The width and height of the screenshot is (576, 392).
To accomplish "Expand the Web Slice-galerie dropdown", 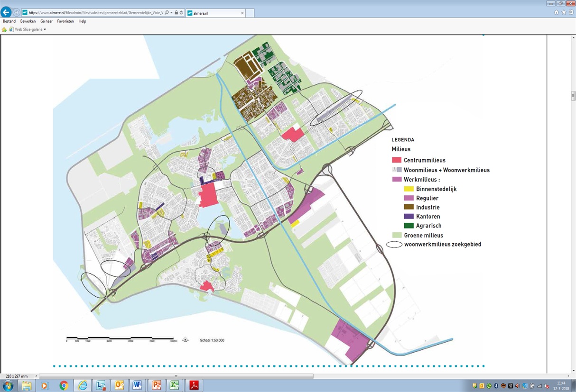I will (x=45, y=29).
